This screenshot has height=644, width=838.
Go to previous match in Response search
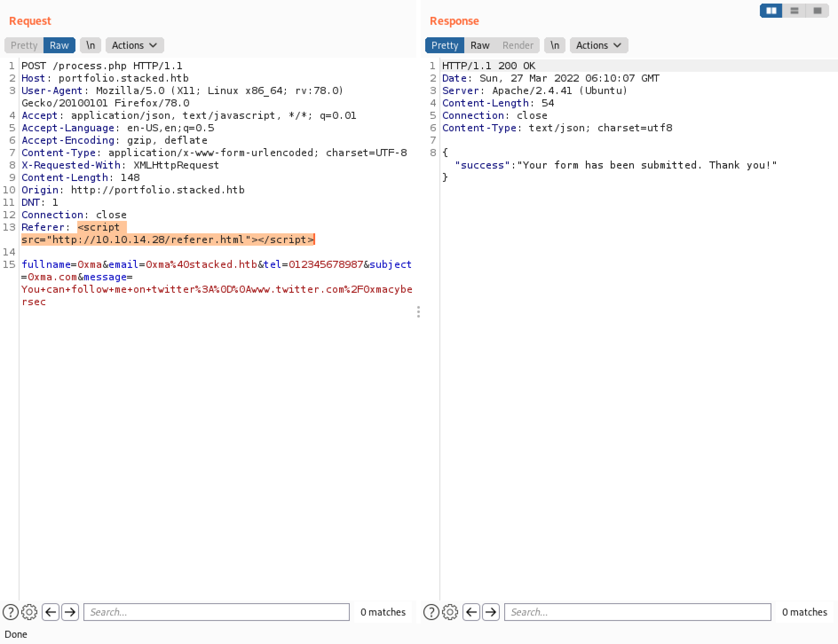(x=471, y=612)
